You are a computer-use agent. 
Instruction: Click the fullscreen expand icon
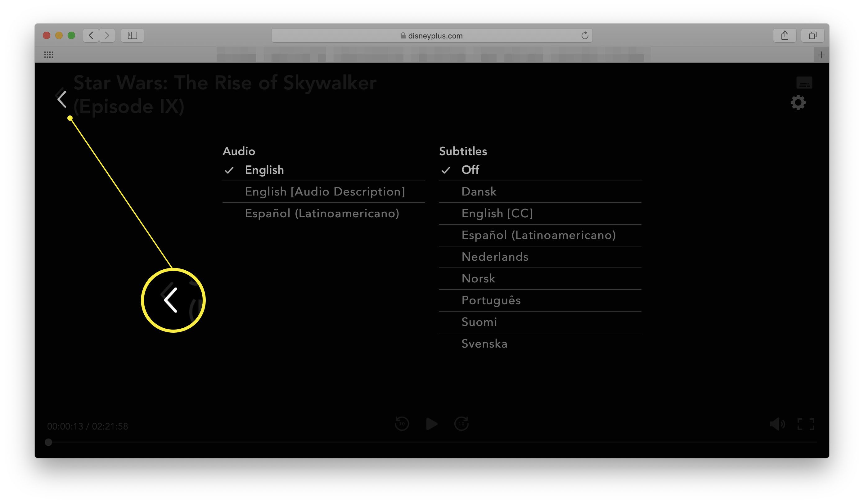806,425
